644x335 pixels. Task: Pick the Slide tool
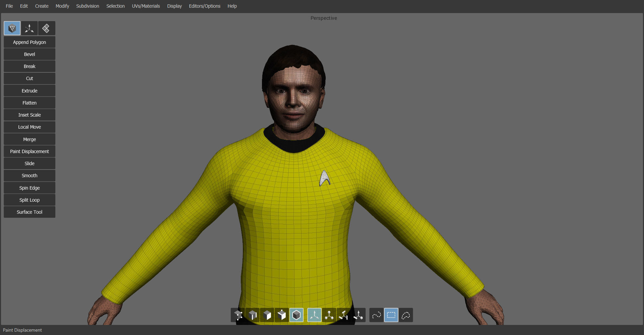point(30,163)
